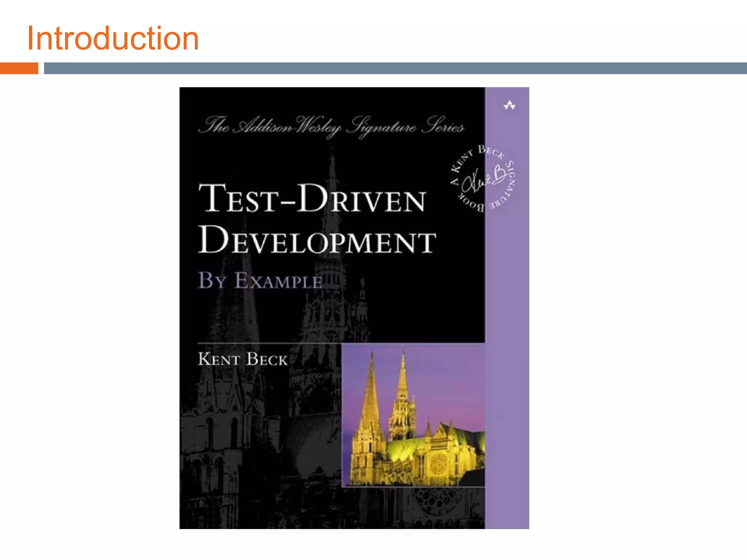Click the By Example subtitle
The width and height of the screenshot is (747, 560).
[260, 281]
